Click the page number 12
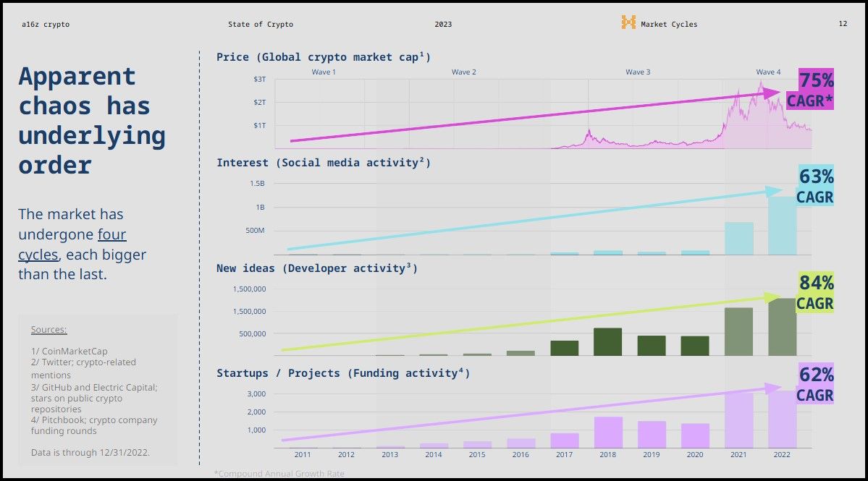Image resolution: width=868 pixels, height=481 pixels. (x=843, y=24)
